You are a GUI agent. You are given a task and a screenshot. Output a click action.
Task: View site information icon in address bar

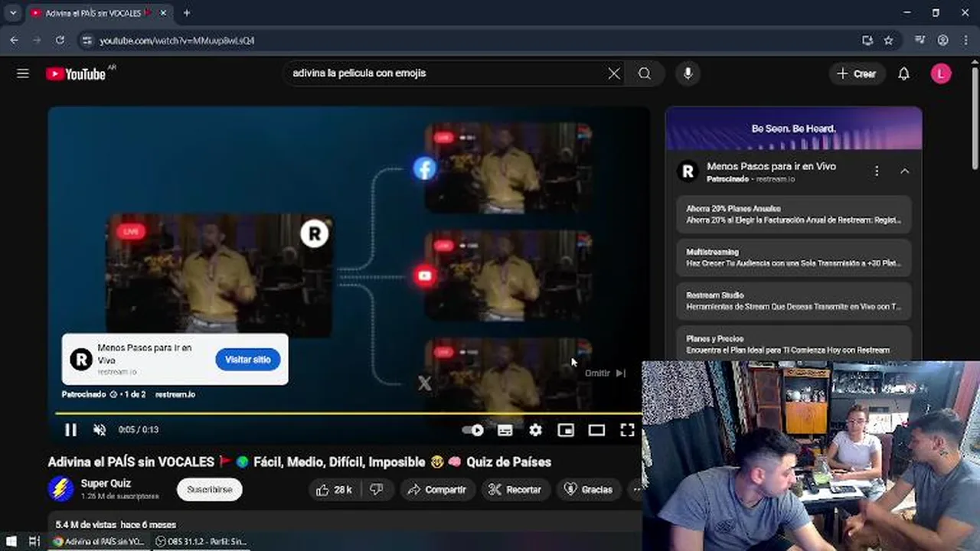87,41
